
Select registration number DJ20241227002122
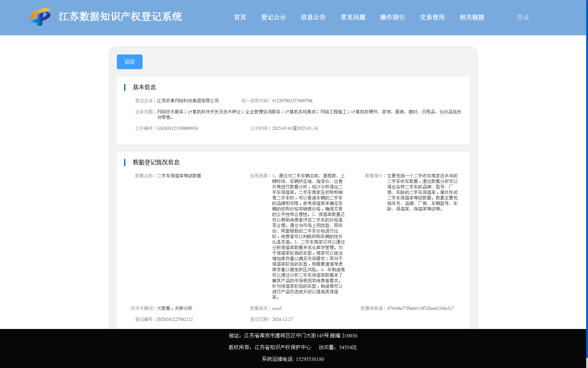(175, 319)
